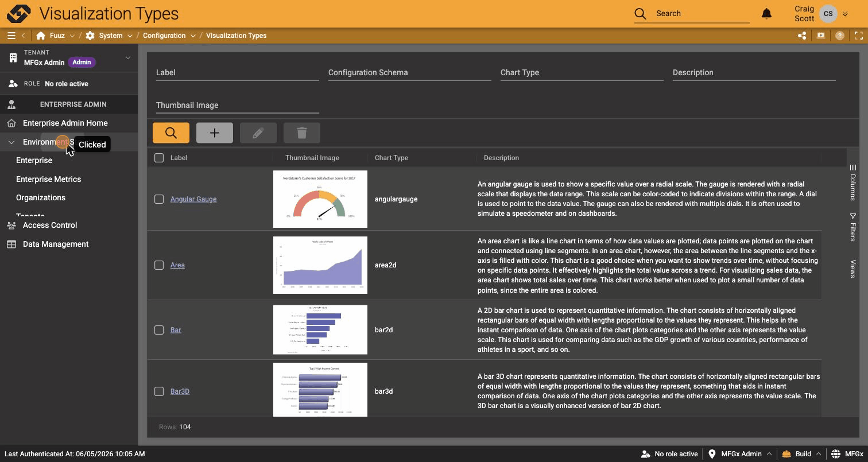Click the Thumbnail Image filter field

238,105
